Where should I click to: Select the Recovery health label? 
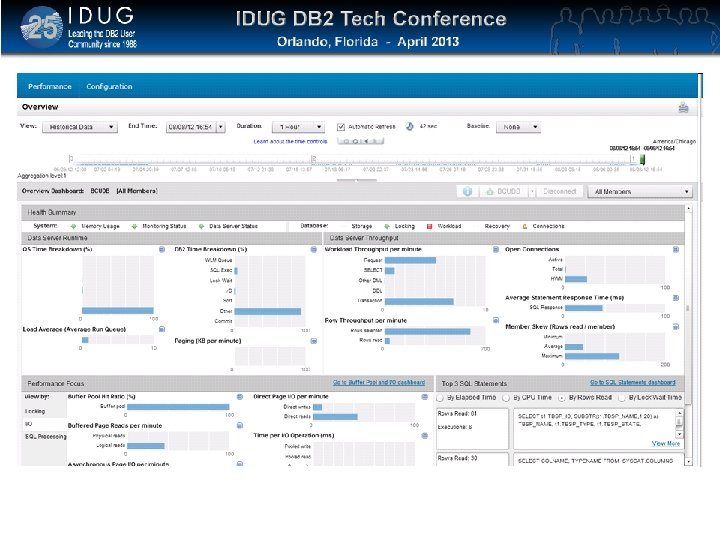pyautogui.click(x=497, y=226)
